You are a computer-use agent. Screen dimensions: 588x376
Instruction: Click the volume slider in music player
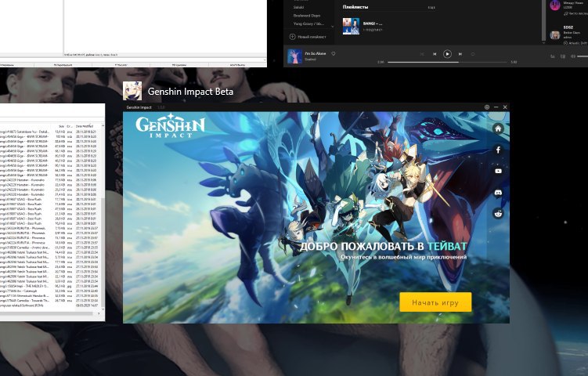583,56
